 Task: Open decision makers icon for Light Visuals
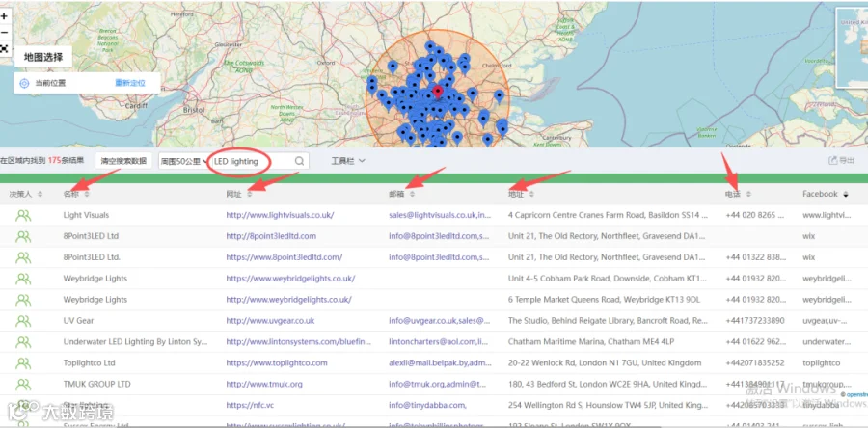coord(23,216)
